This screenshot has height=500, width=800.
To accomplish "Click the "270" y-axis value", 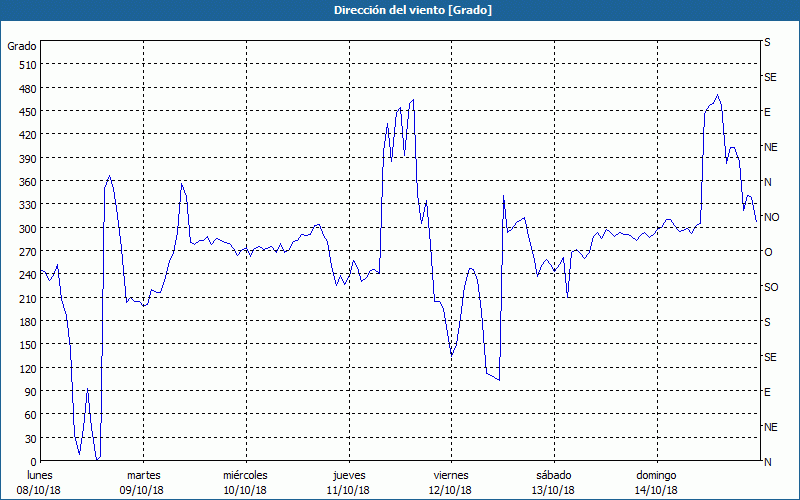I will click(x=28, y=252).
